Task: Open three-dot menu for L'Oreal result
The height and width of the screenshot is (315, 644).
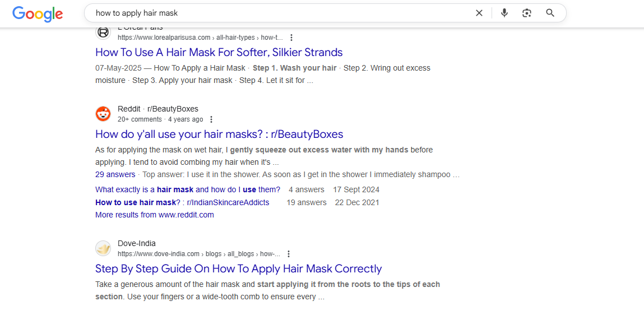Action: (x=291, y=38)
